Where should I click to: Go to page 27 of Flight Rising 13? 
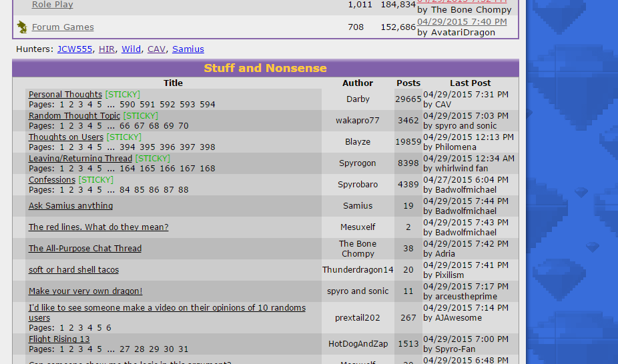[125, 349]
